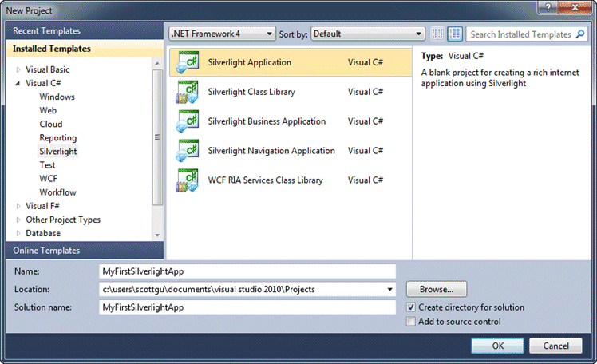Viewport: 597px width, 364px height.
Task: Select the Test category
Action: pos(47,165)
